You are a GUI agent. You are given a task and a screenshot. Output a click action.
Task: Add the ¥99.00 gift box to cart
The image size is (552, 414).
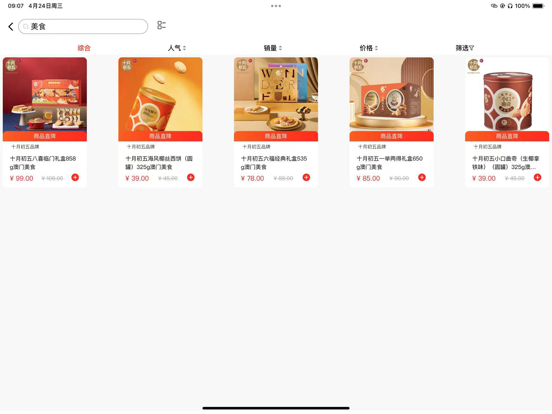pyautogui.click(x=75, y=177)
